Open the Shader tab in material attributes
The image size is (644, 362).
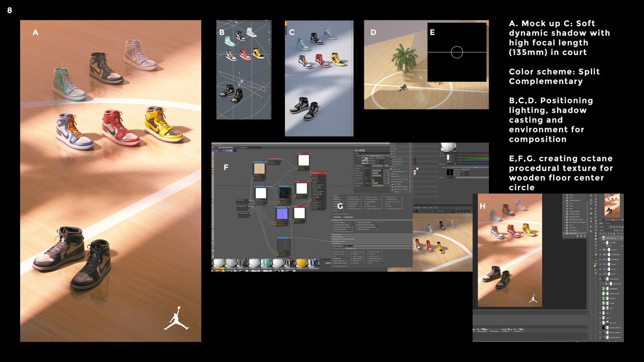point(362,150)
